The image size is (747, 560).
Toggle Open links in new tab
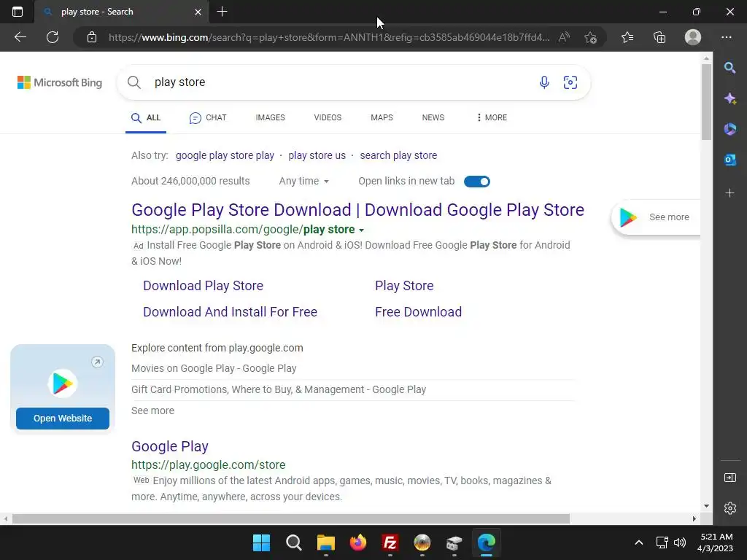pos(477,182)
